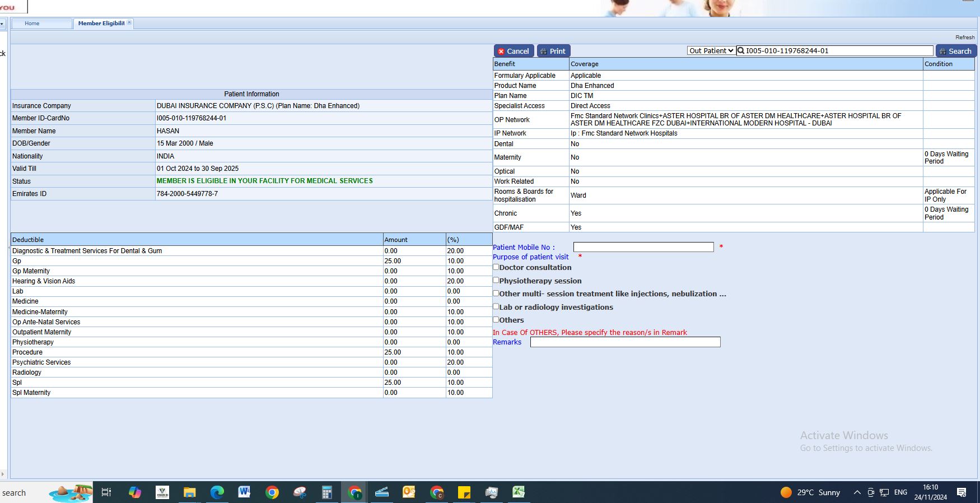Viewport: 980px width, 503px height.
Task: Select the Others visit purpose checkbox
Action: tap(496, 319)
